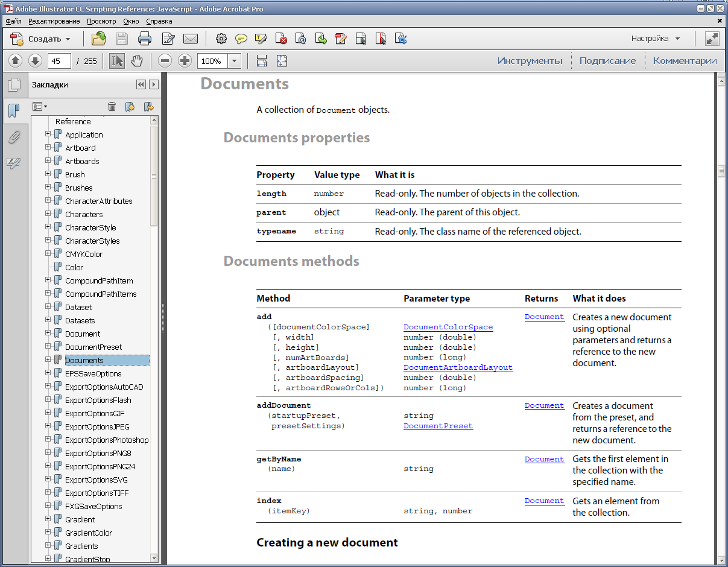Open the Редактирование menu
728x567 pixels.
coord(54,21)
